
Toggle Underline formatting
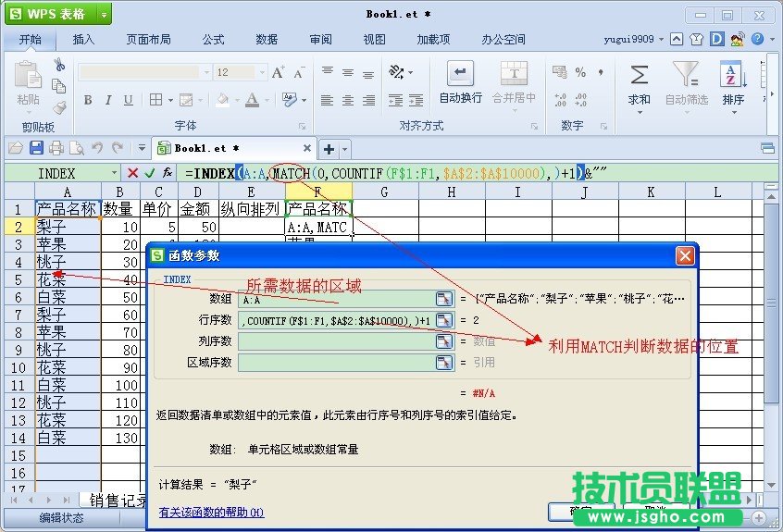tap(129, 100)
